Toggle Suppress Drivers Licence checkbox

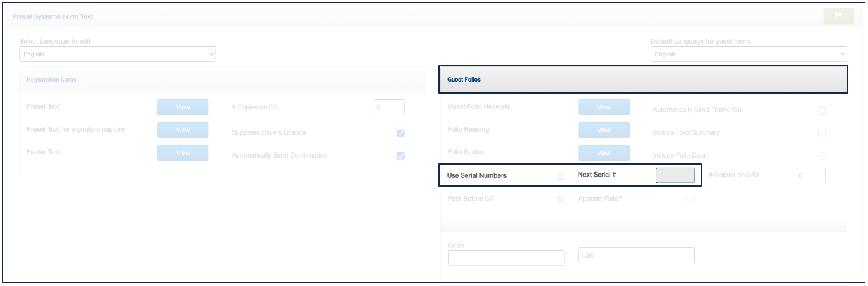pyautogui.click(x=401, y=134)
